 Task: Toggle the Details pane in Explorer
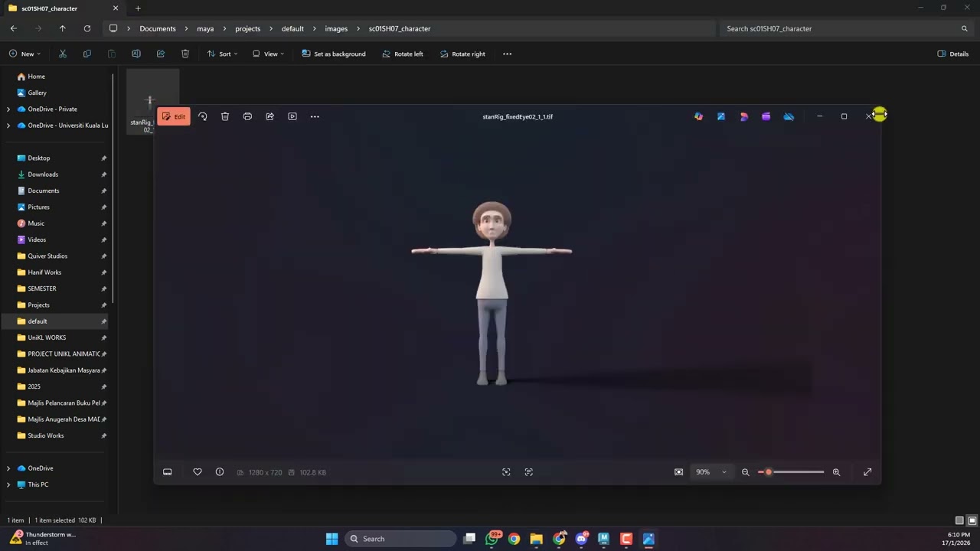pos(953,54)
